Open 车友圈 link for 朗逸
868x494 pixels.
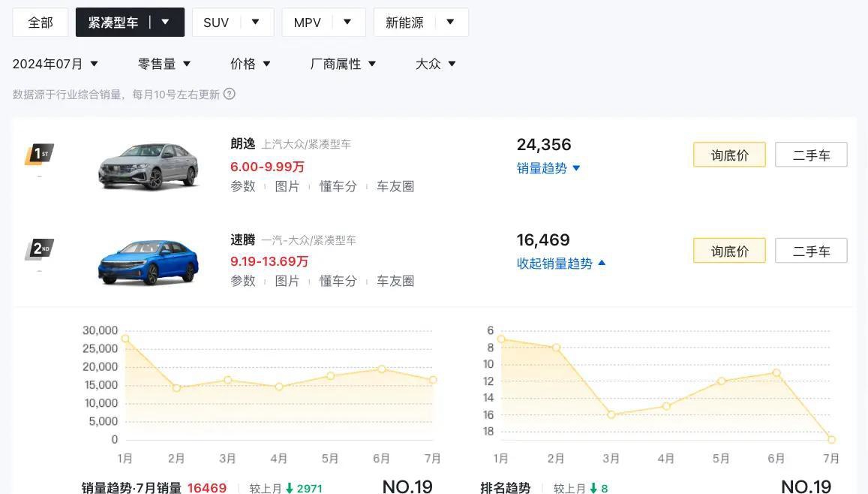395,187
